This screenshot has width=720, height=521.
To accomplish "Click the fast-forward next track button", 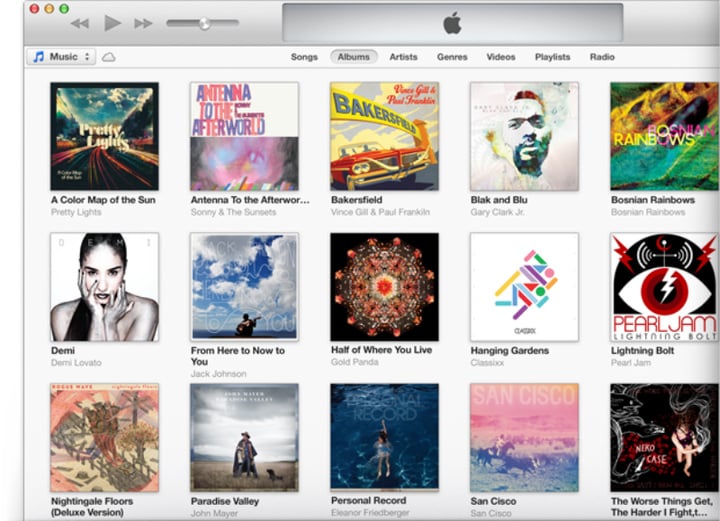I will coord(143,23).
